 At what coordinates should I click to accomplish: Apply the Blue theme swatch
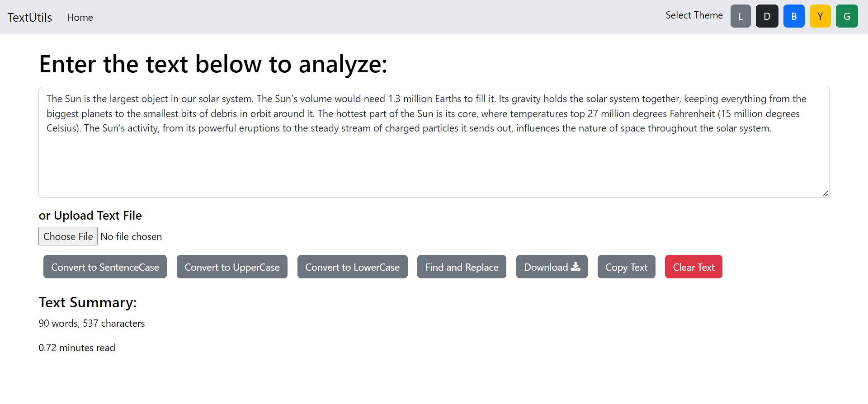[x=794, y=16]
